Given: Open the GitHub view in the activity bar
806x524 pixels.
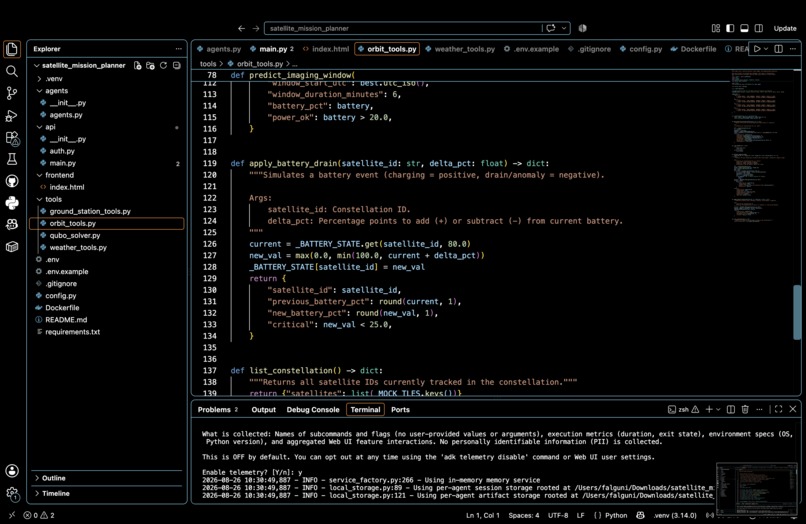Looking at the screenshot, I should (12, 181).
